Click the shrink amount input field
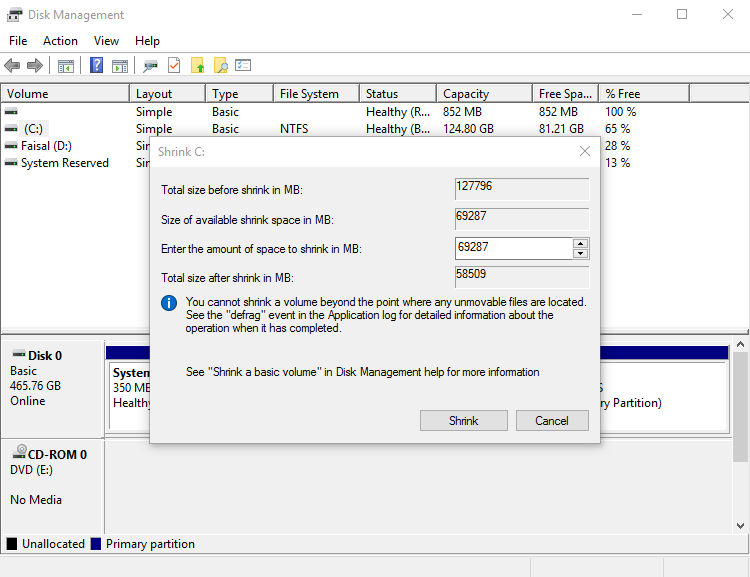750x577 pixels. (513, 247)
